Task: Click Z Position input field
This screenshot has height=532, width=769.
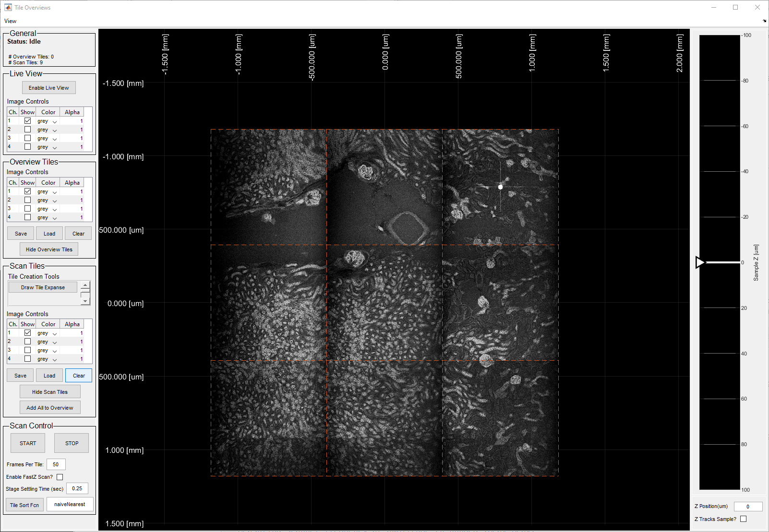Action: click(748, 507)
